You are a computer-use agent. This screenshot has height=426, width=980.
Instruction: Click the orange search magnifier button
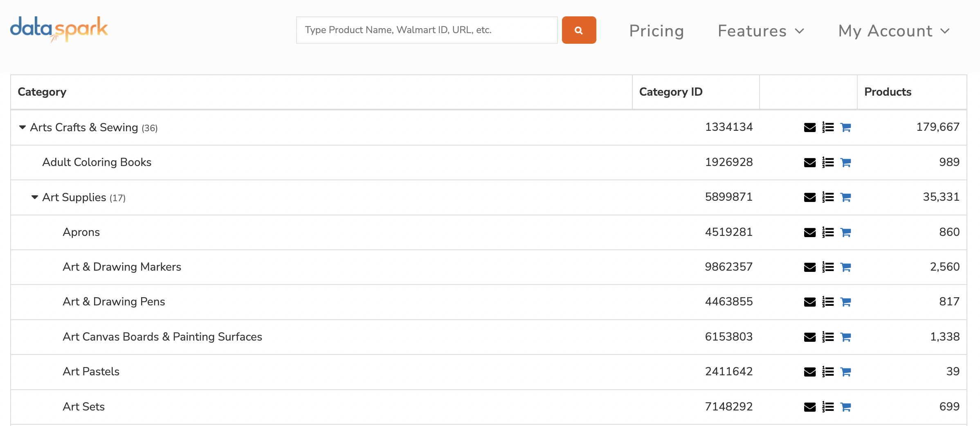pos(579,30)
